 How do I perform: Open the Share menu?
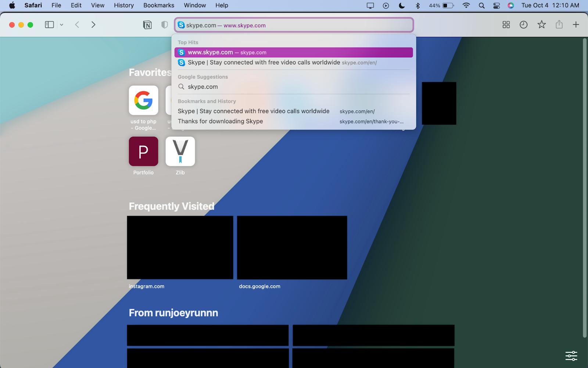coord(559,25)
